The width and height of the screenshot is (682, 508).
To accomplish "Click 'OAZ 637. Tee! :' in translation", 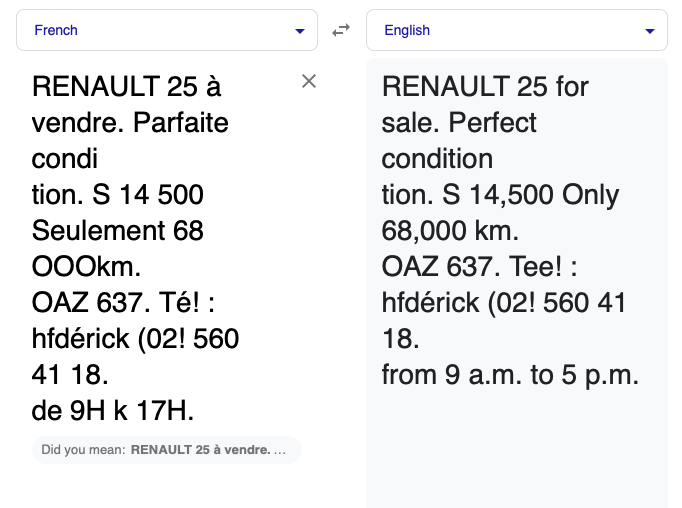I will (x=480, y=267).
